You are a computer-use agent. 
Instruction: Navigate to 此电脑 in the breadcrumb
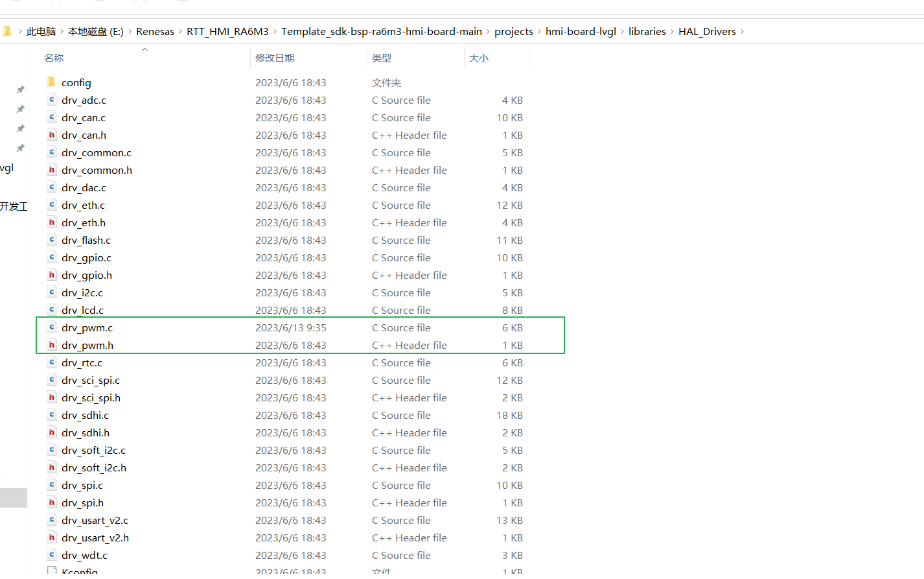(41, 32)
